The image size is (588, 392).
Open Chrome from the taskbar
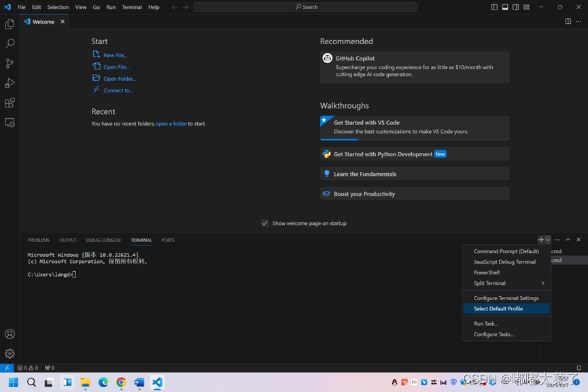tap(121, 382)
